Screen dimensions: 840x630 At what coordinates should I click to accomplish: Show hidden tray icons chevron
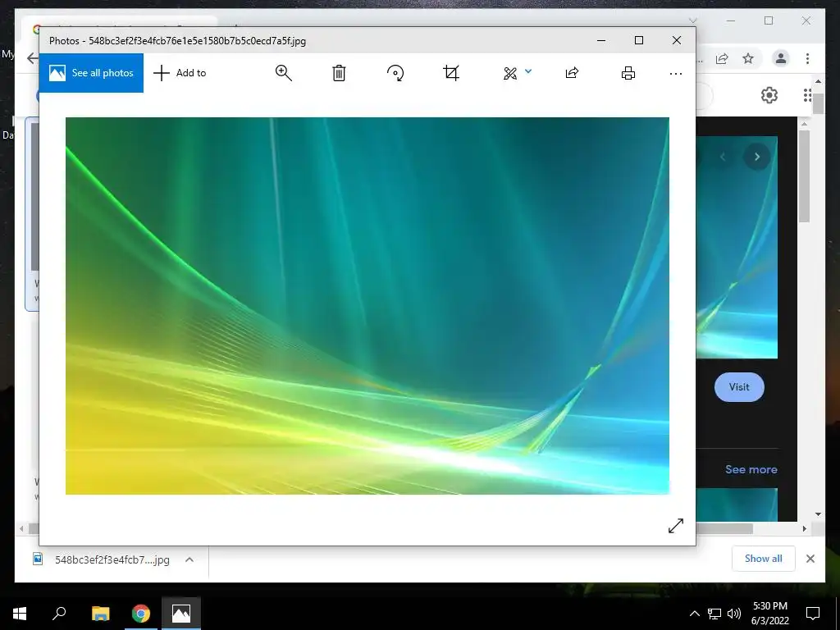tap(694, 614)
